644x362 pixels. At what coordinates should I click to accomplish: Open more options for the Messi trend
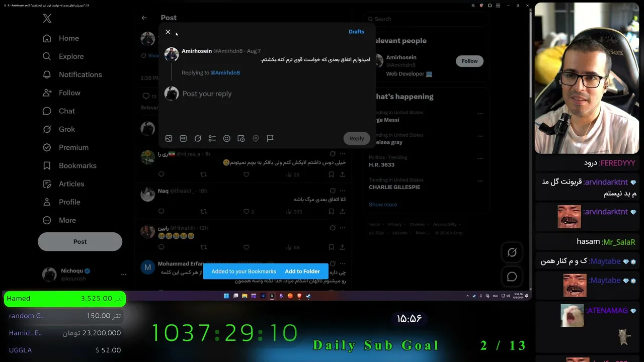coord(480,114)
